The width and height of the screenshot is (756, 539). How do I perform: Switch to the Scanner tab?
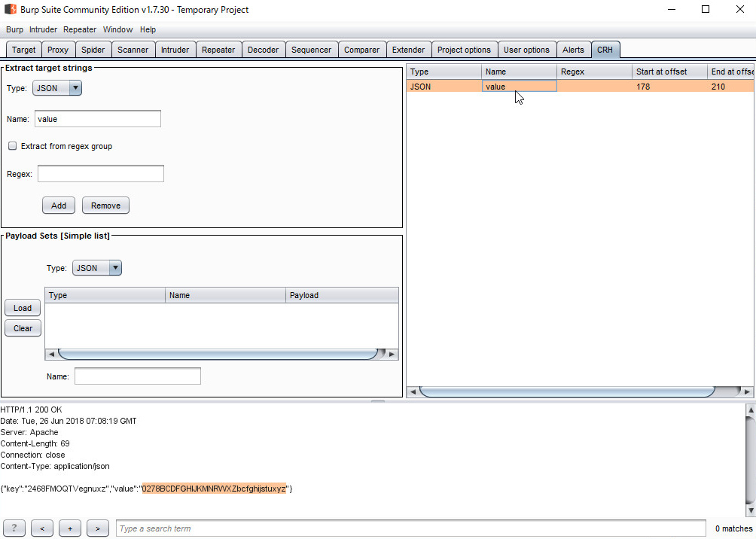[x=133, y=50]
